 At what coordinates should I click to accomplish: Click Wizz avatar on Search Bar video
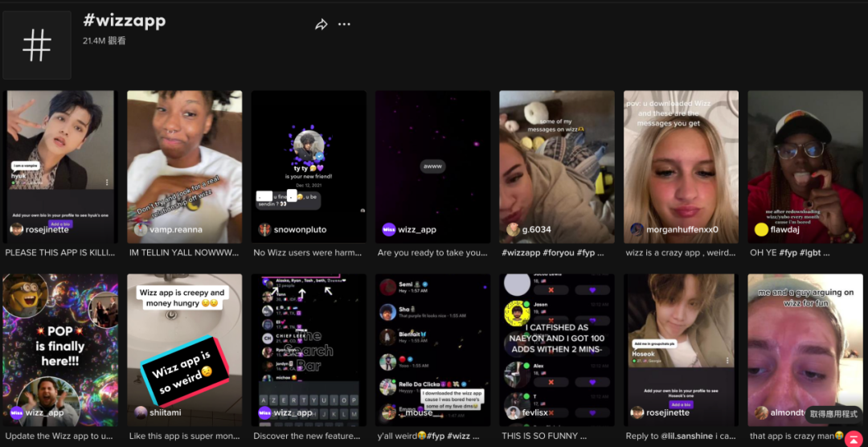pyautogui.click(x=264, y=412)
